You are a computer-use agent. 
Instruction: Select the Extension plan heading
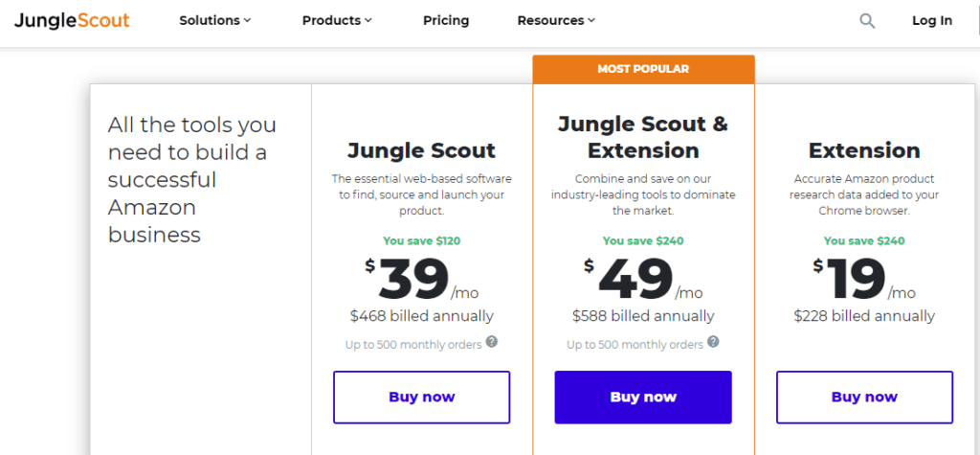pos(864,150)
